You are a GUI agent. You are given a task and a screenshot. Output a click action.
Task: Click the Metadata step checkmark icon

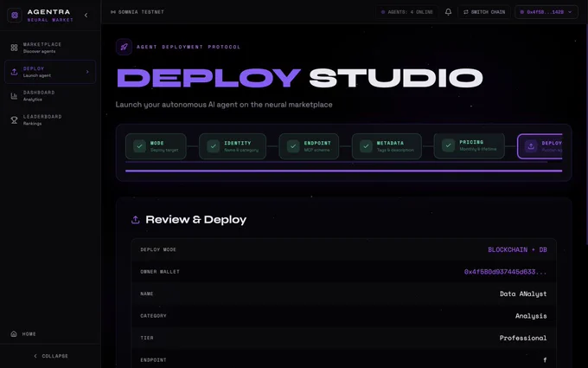366,146
